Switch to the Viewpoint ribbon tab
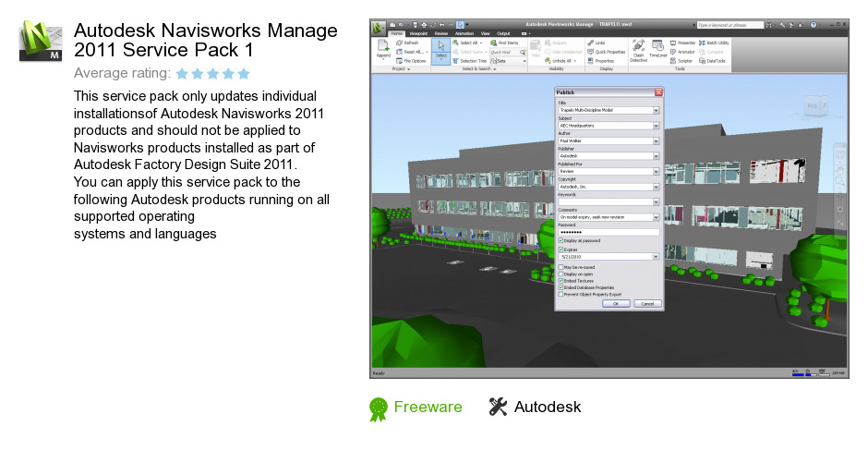868x450 pixels. (418, 34)
